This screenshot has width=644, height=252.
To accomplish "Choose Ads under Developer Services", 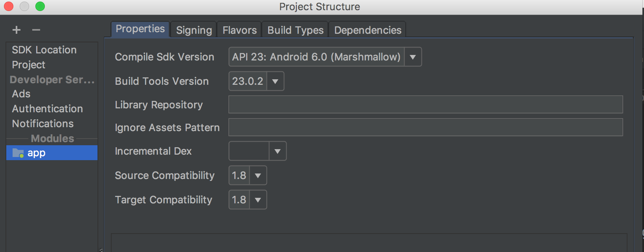I will point(21,94).
